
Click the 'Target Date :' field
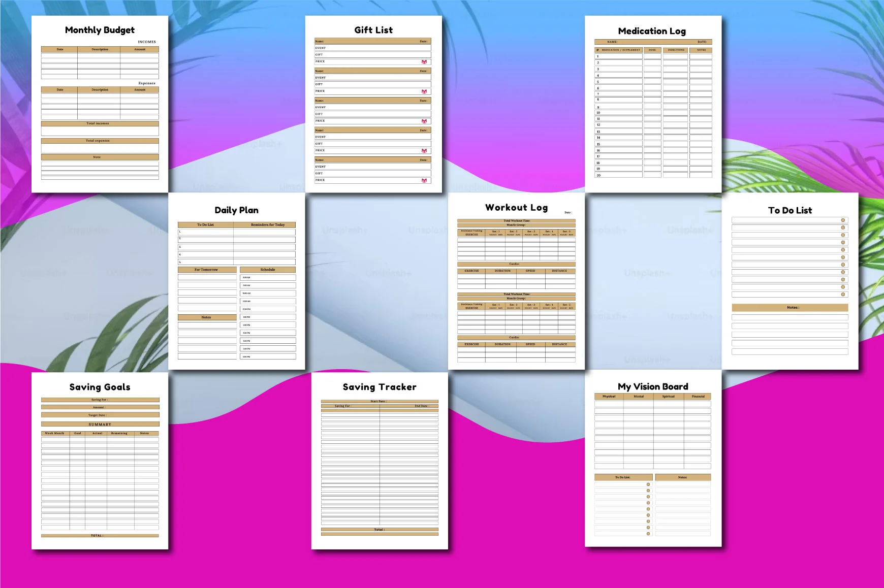(100, 415)
